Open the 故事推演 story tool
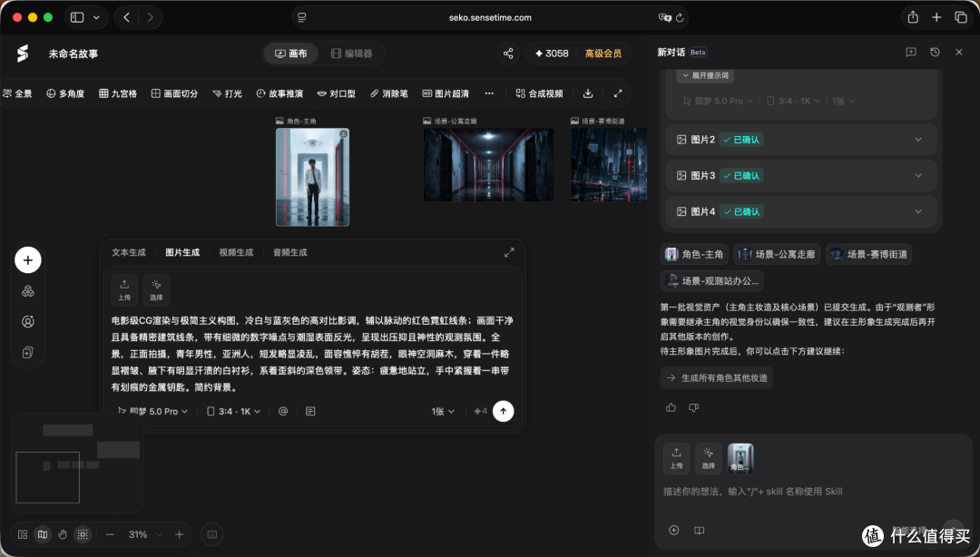 pyautogui.click(x=280, y=93)
